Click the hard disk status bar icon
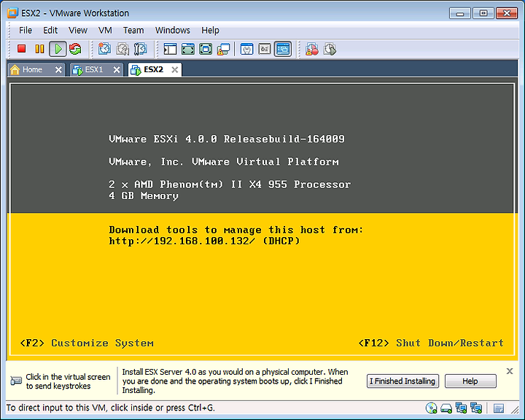Screen dimensions: 525x420 446,408
